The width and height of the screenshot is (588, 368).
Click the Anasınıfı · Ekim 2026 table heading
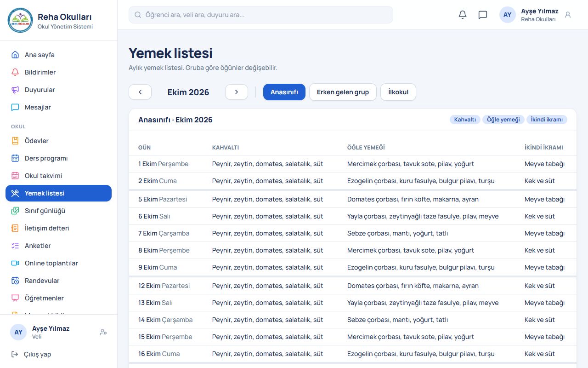pos(175,120)
